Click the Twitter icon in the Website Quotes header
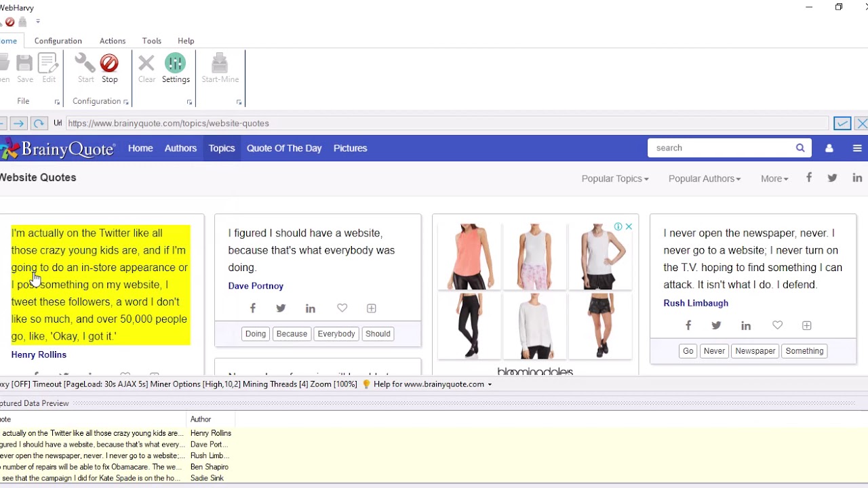This screenshot has width=868, height=488. 832,178
